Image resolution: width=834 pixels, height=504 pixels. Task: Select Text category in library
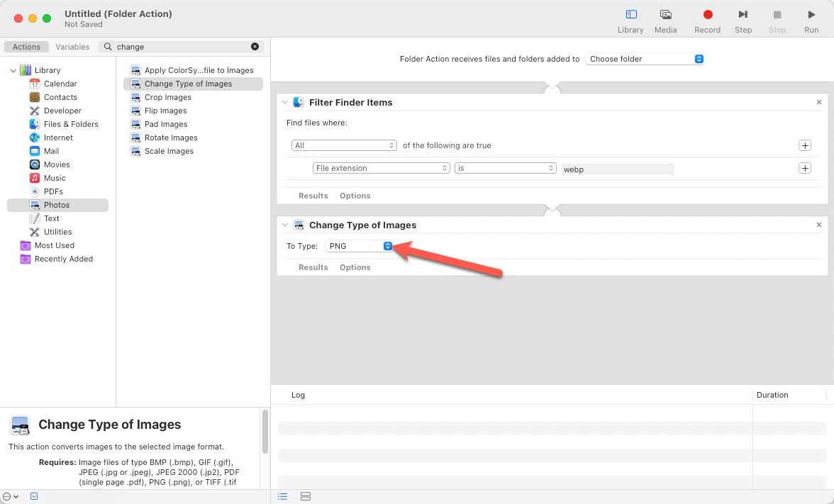(51, 218)
